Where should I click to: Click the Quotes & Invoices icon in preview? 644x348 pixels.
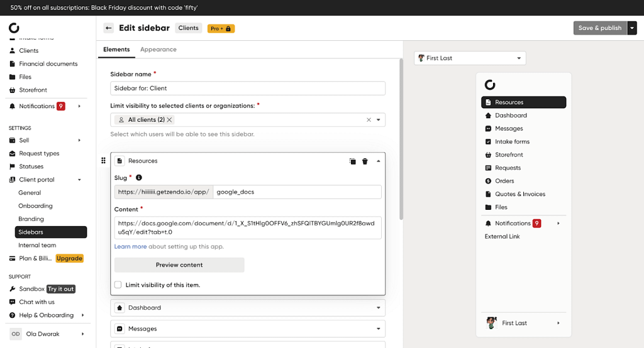(x=488, y=194)
